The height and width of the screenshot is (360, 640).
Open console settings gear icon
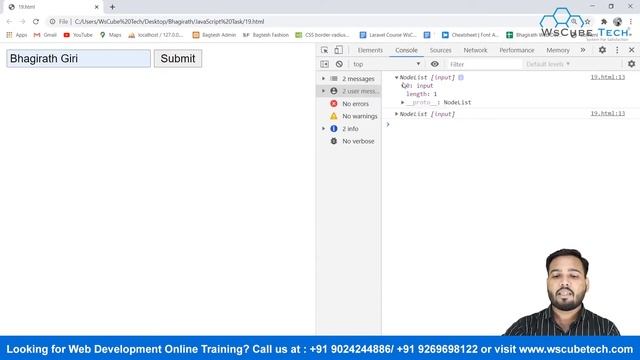pos(631,64)
